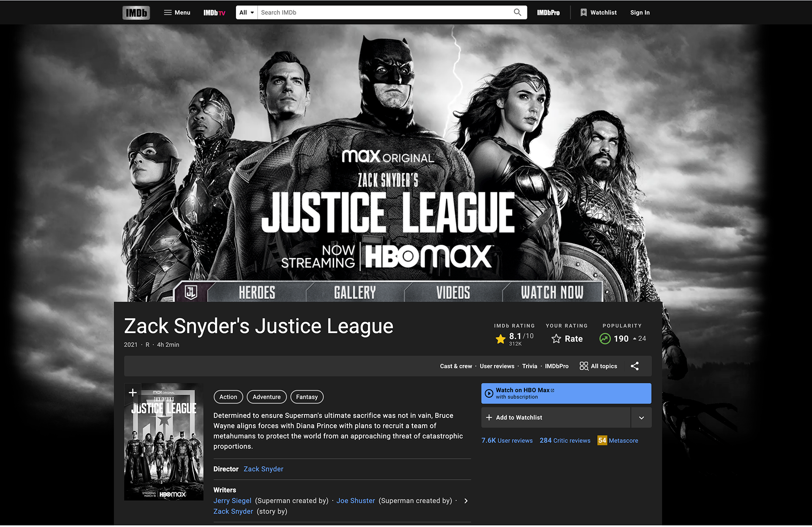Open the Justice League poster thumbnail
Image resolution: width=812 pixels, height=527 pixels.
pos(164,442)
